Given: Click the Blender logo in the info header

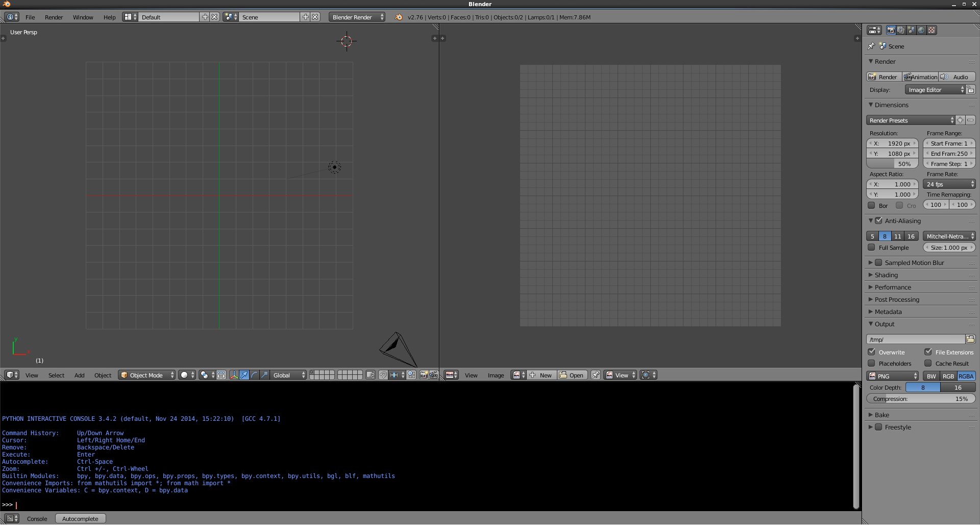Looking at the screenshot, I should point(399,17).
